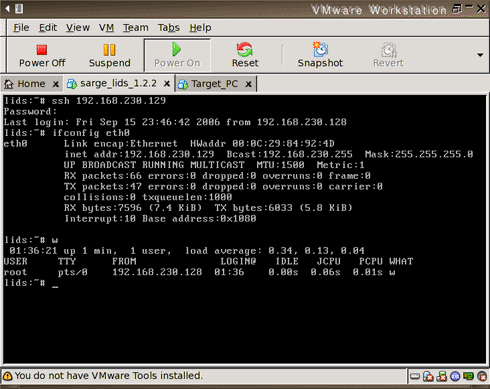
Task: Click the left arrow in the title bar
Action: pyautogui.click(x=7, y=9)
